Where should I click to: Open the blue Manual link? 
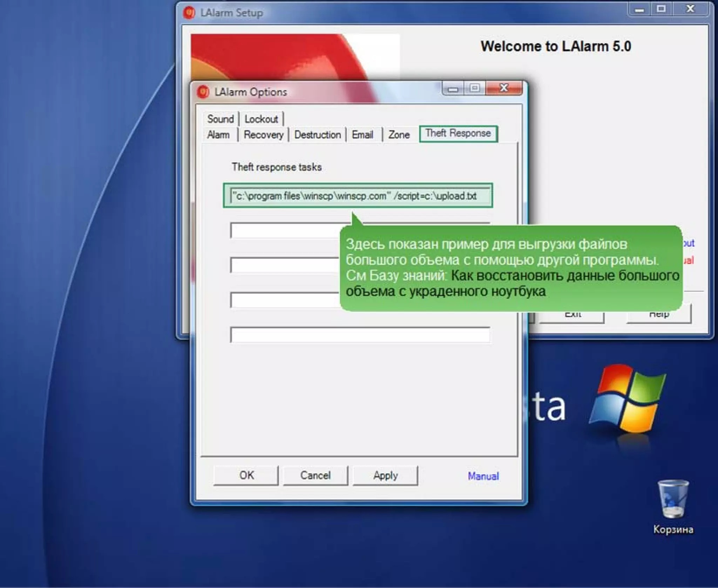[483, 476]
